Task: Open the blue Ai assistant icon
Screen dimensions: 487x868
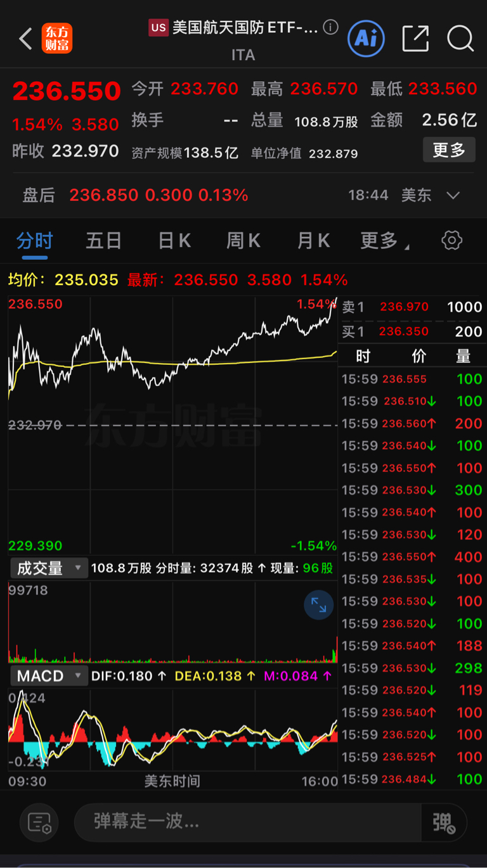Action: [366, 38]
